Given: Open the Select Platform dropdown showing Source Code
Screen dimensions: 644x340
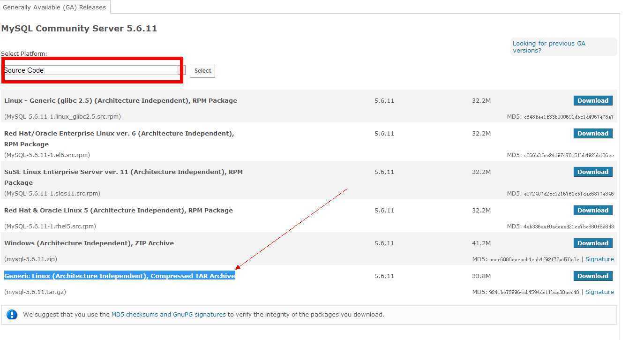Looking at the screenshot, I should click(90, 70).
